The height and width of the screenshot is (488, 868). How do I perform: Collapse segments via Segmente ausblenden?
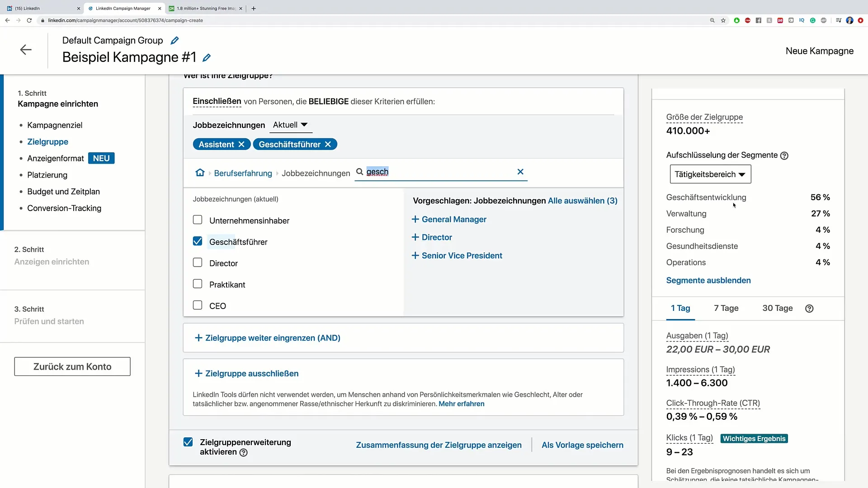708,281
